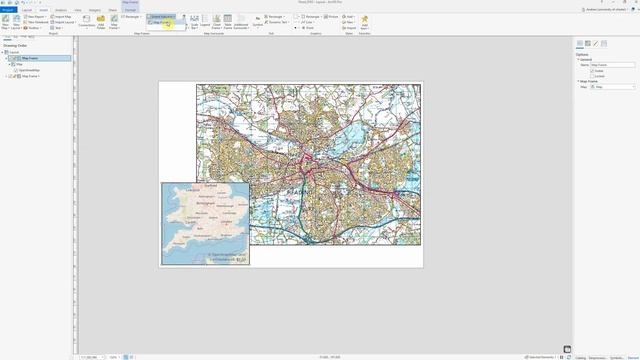This screenshot has width=640, height=360.
Task: Click New Report button
Action: [35, 17]
